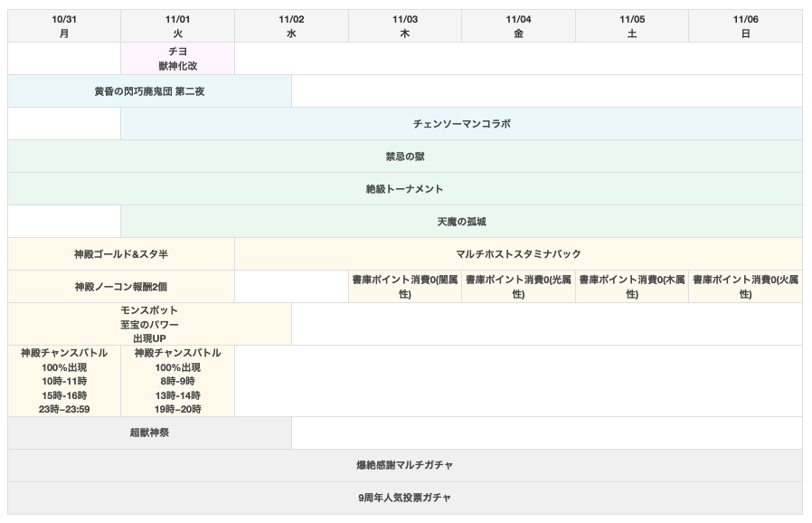812x523 pixels.
Task: Select the 11/05 土 column header
Action: [x=632, y=26]
